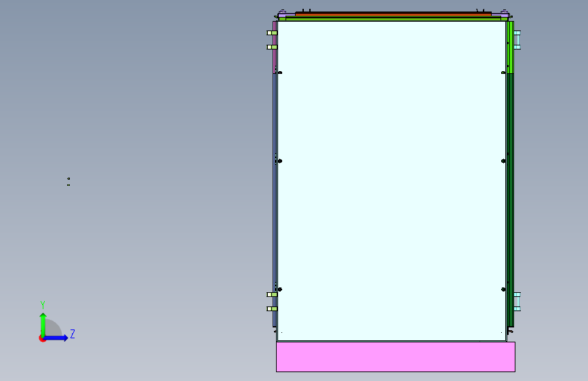588x381 pixels.
Task: Click the green Y axis arrow of the triad
Action: click(x=43, y=324)
